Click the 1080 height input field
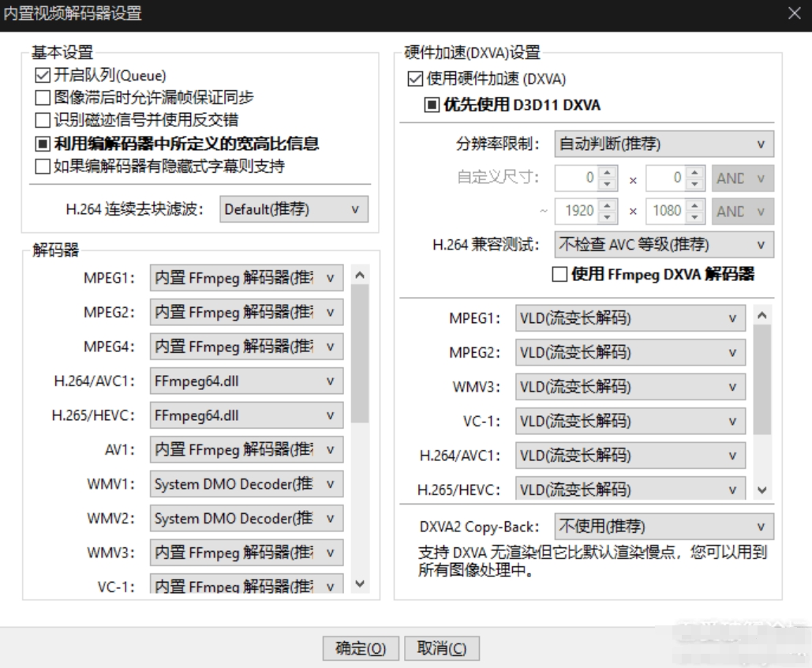The height and width of the screenshot is (668, 812). [665, 212]
